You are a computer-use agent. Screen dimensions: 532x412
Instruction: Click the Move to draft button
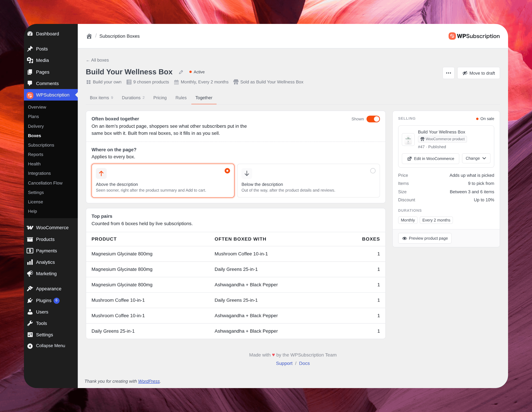(x=478, y=73)
